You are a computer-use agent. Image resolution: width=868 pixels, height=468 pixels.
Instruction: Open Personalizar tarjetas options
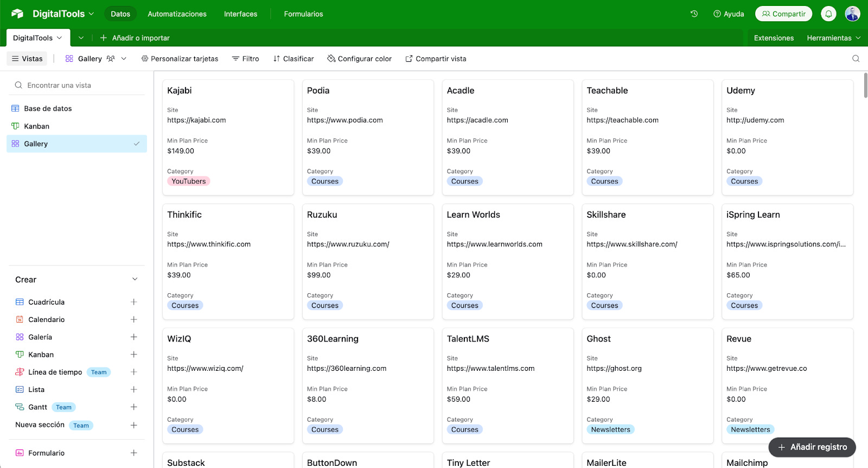click(180, 59)
